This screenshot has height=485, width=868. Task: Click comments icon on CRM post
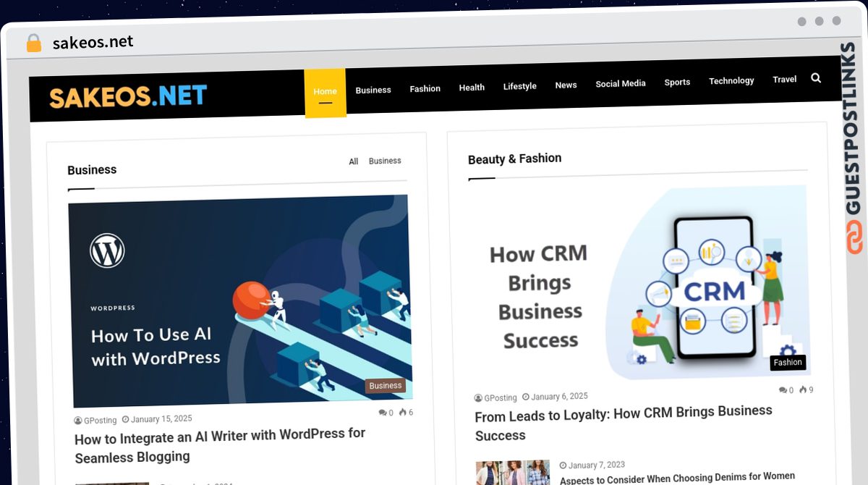[783, 390]
